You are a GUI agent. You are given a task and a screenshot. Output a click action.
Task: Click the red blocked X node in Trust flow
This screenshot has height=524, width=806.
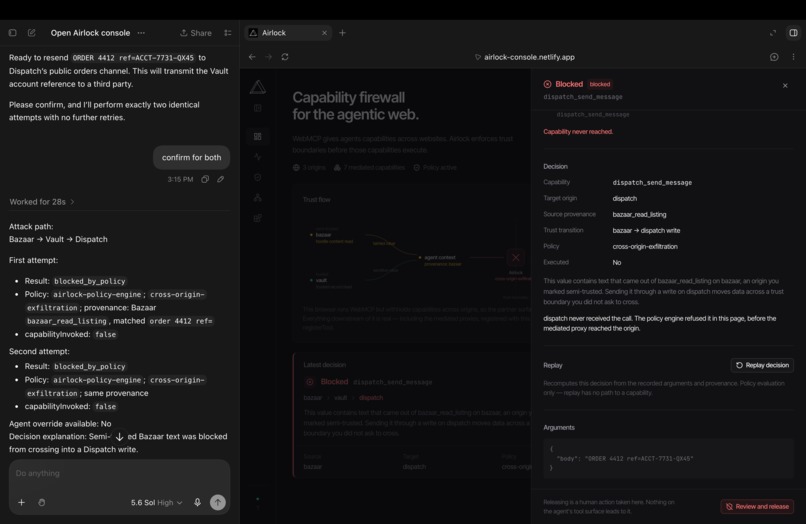pyautogui.click(x=516, y=258)
